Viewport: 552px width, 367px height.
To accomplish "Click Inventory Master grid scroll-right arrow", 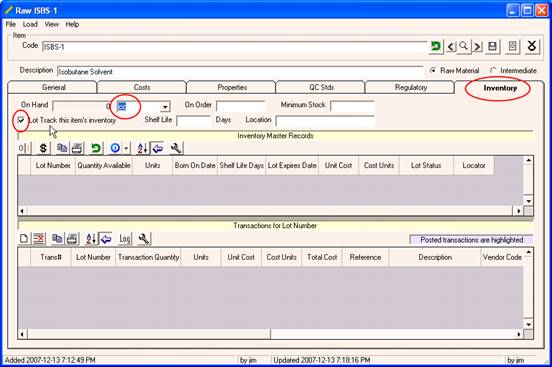I will pos(519,211).
